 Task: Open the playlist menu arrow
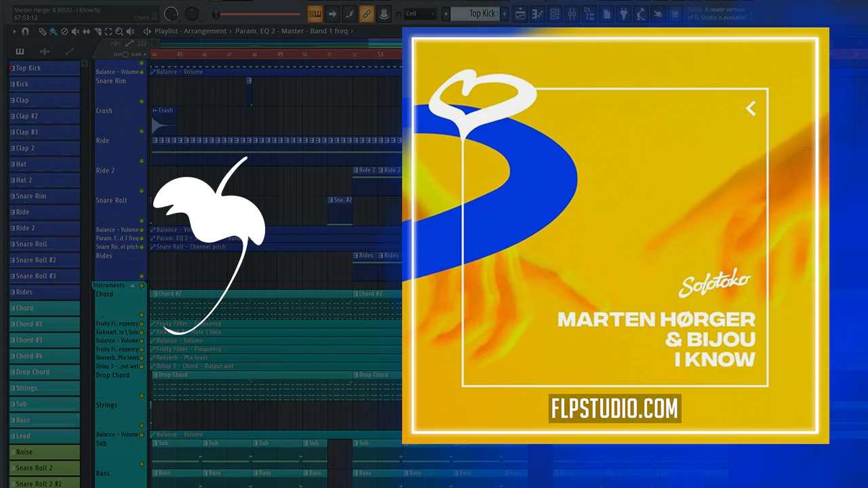coord(15,31)
